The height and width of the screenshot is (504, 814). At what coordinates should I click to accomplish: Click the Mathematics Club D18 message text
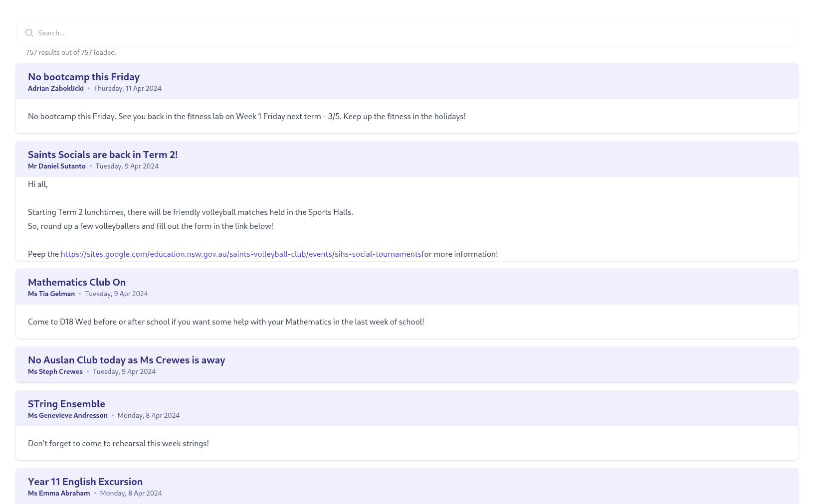coord(226,322)
